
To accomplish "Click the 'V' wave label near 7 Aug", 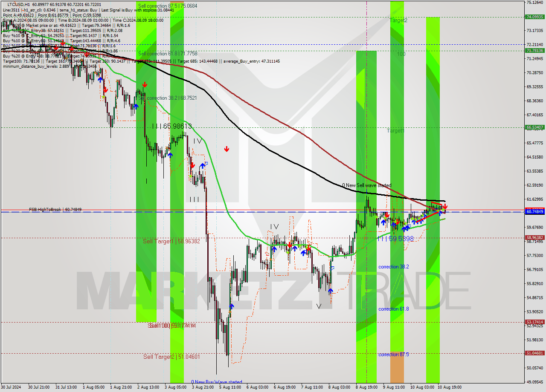I will coord(319,306).
